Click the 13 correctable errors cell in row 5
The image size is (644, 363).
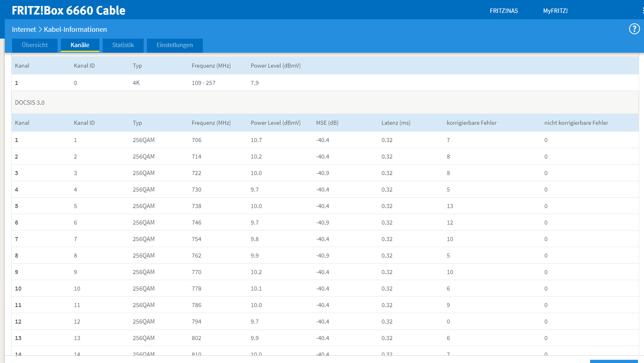pyautogui.click(x=450, y=206)
